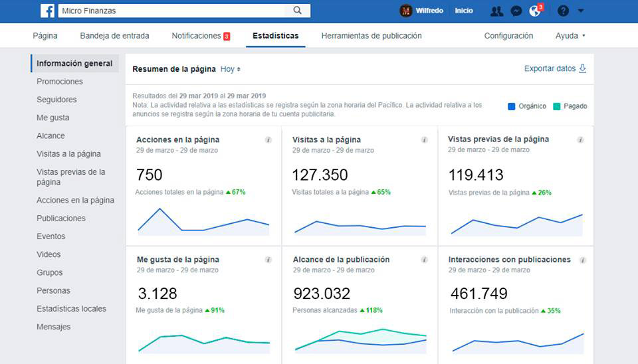
Task: Open Bandeja de entrada tab
Action: pos(115,36)
